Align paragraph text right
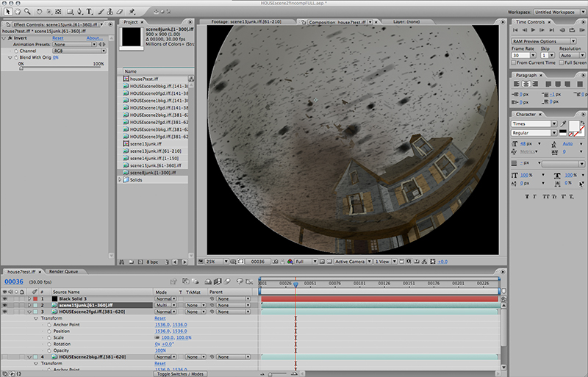This screenshot has width=588, height=377. tap(535, 84)
